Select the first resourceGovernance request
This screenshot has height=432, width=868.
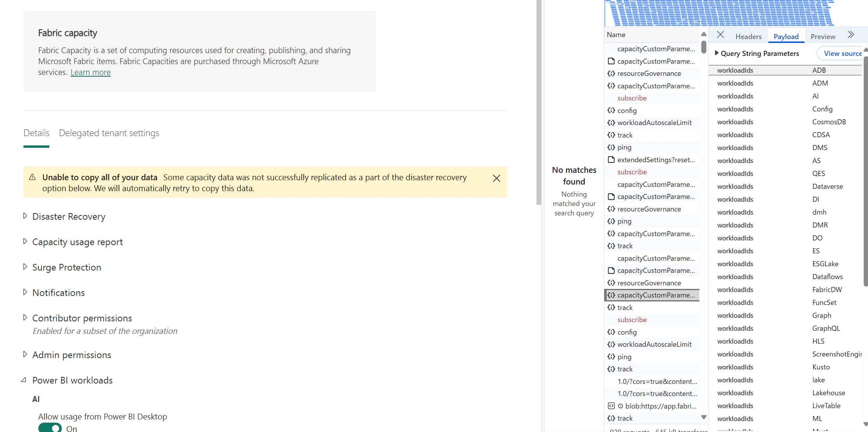[x=652, y=73]
